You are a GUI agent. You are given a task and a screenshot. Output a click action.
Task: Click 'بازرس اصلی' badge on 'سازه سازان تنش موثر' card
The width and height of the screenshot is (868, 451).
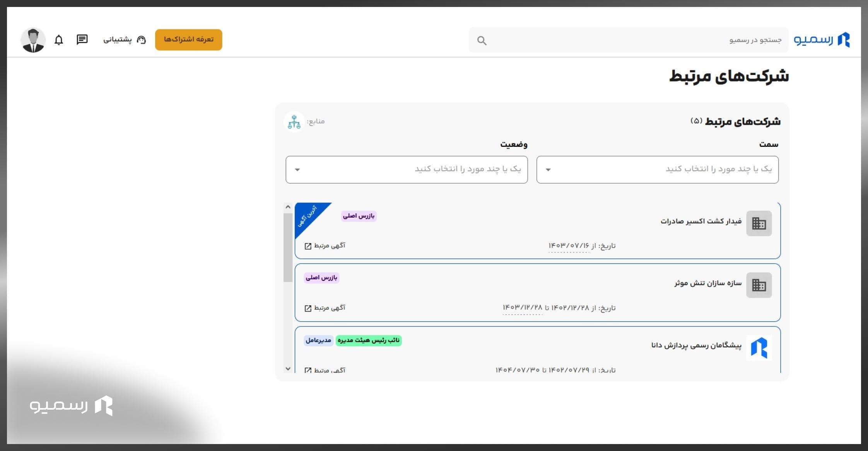[321, 277]
